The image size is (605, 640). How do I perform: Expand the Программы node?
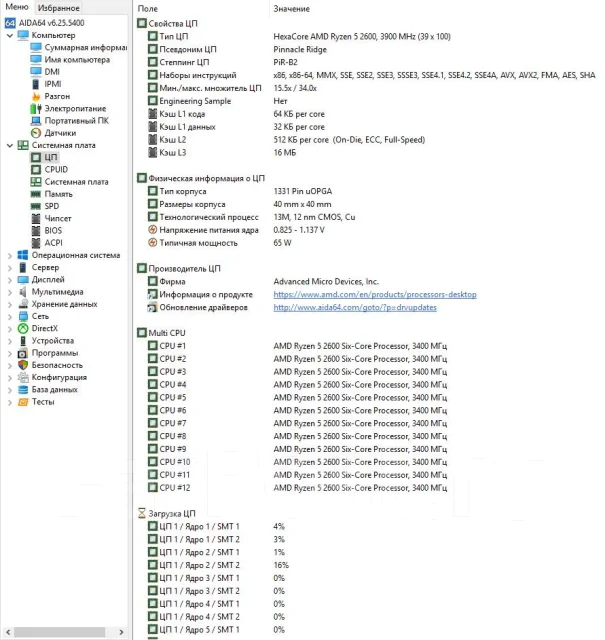pyautogui.click(x=10, y=354)
